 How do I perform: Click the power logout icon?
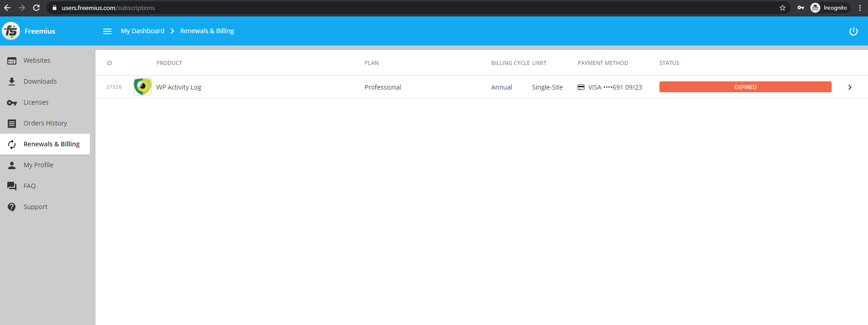(x=853, y=31)
